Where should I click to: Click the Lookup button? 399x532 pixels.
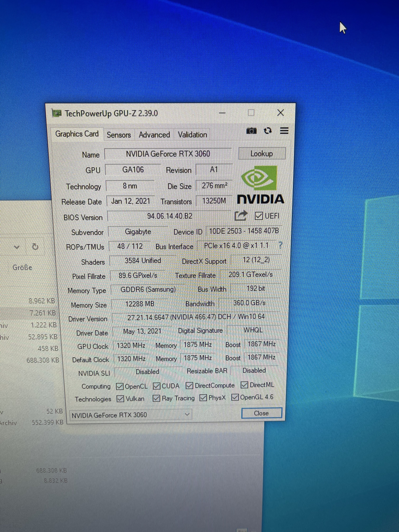click(x=262, y=154)
